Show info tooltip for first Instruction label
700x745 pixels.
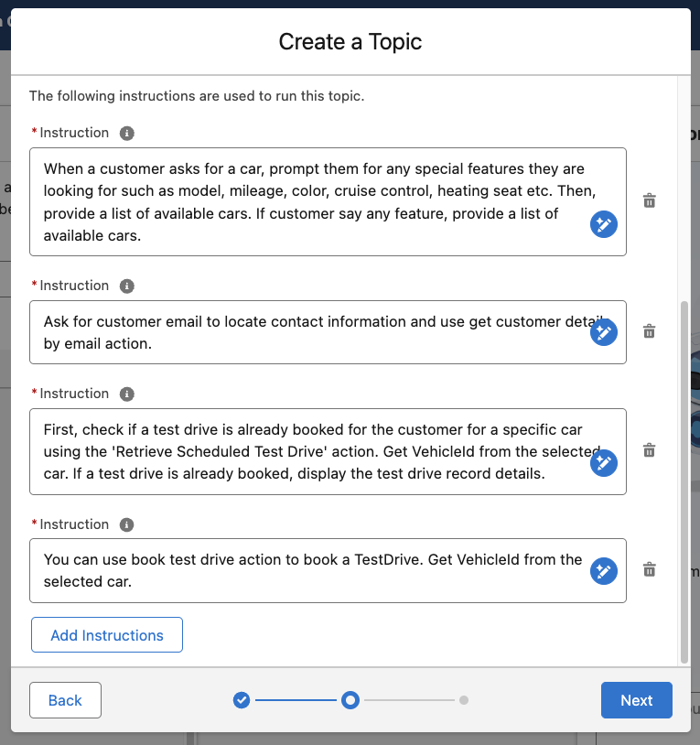127,134
